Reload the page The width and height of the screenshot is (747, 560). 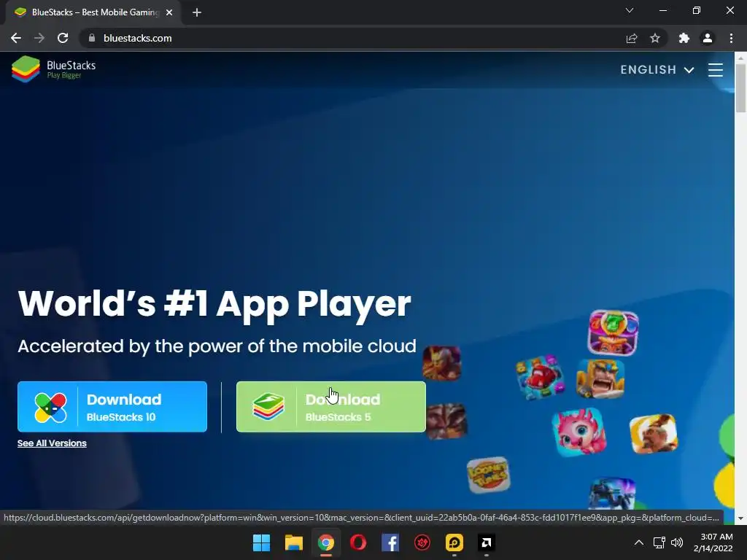point(63,38)
